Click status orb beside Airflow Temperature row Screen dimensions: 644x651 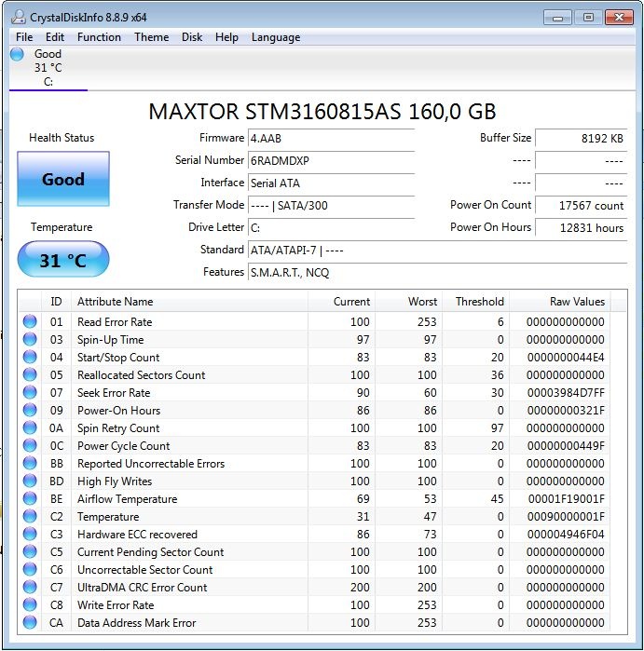click(30, 499)
